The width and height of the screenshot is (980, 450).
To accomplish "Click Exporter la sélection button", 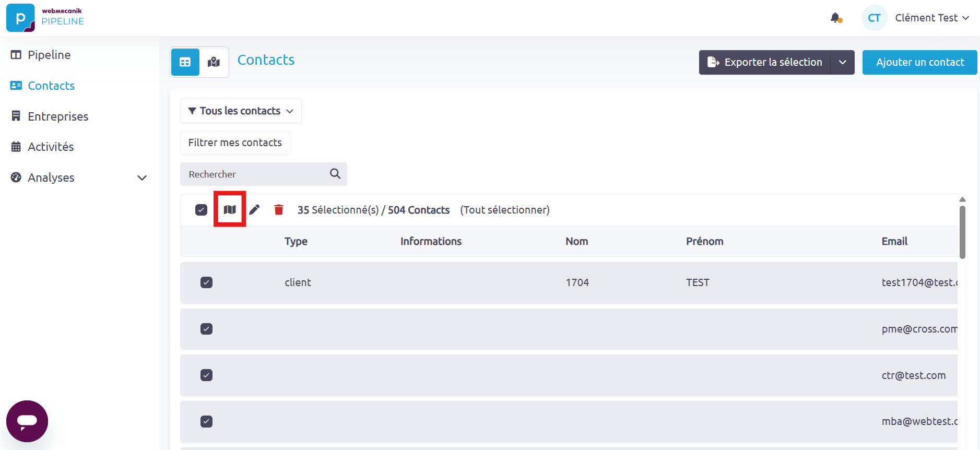I will (765, 62).
